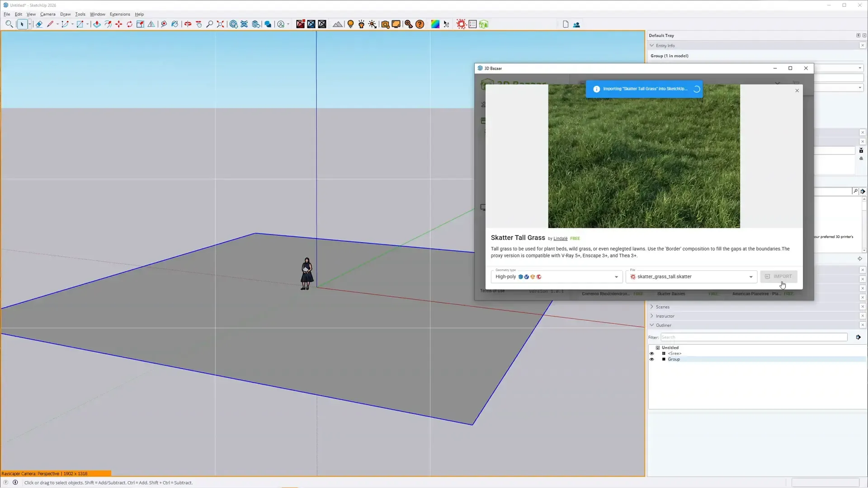
Task: Pick the Eraser tool
Action: click(x=39, y=24)
